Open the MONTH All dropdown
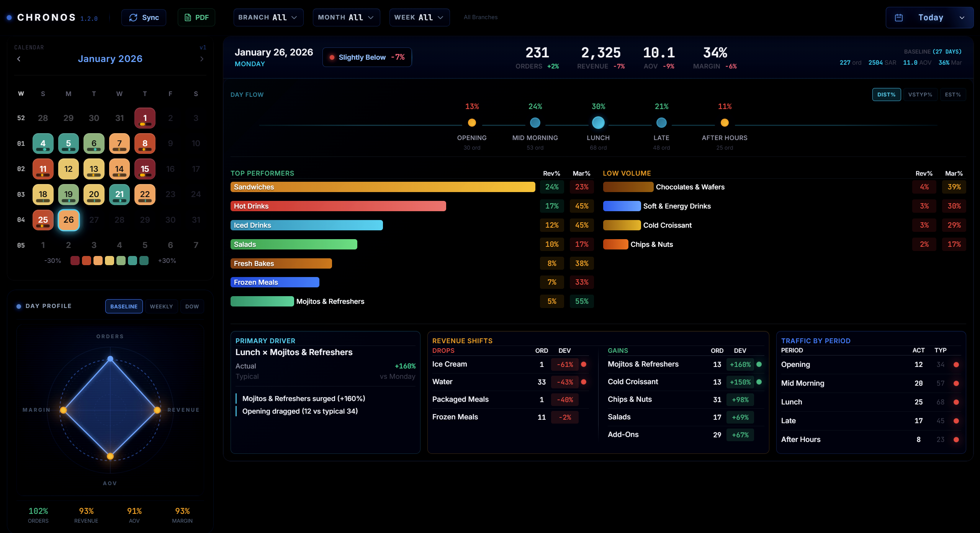Image resolution: width=980 pixels, height=533 pixels. (346, 17)
